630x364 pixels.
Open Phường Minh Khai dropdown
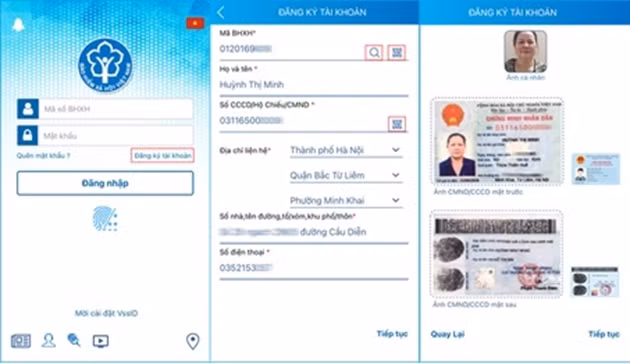point(346,200)
